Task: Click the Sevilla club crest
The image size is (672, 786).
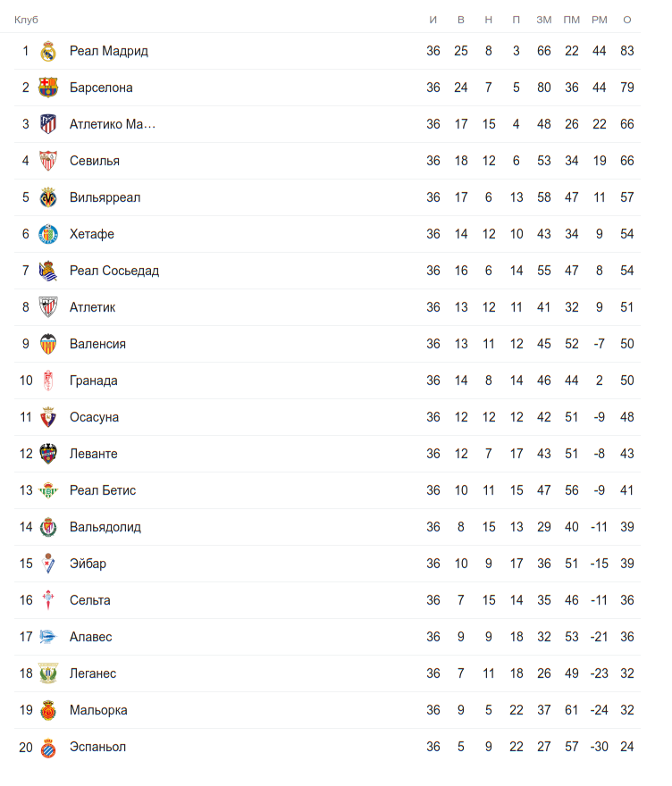Action: (x=48, y=162)
